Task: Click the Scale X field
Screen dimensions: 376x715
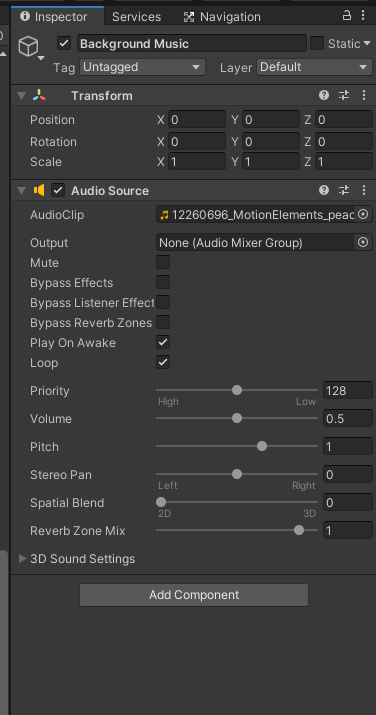Action: click(x=197, y=161)
